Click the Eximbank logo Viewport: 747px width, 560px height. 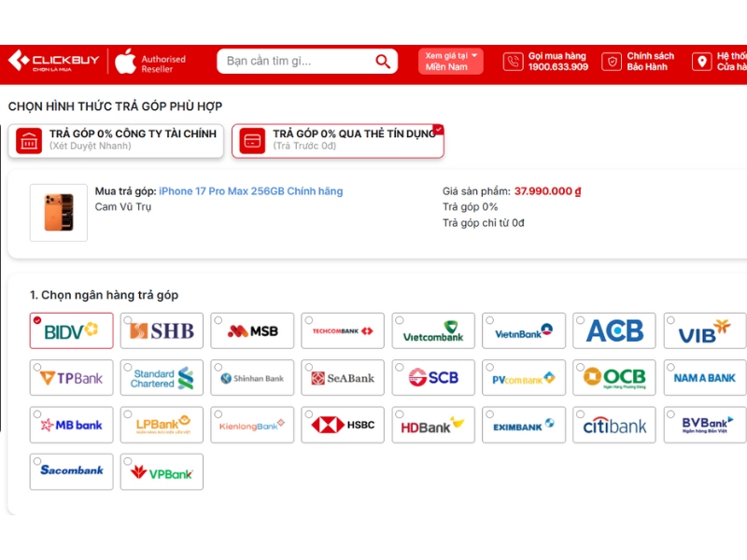[x=524, y=425]
